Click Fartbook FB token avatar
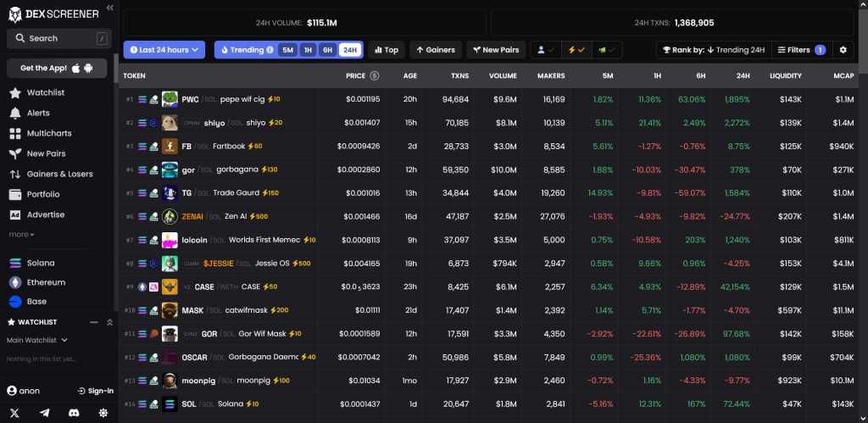This screenshot has width=868, height=423. 170,146
